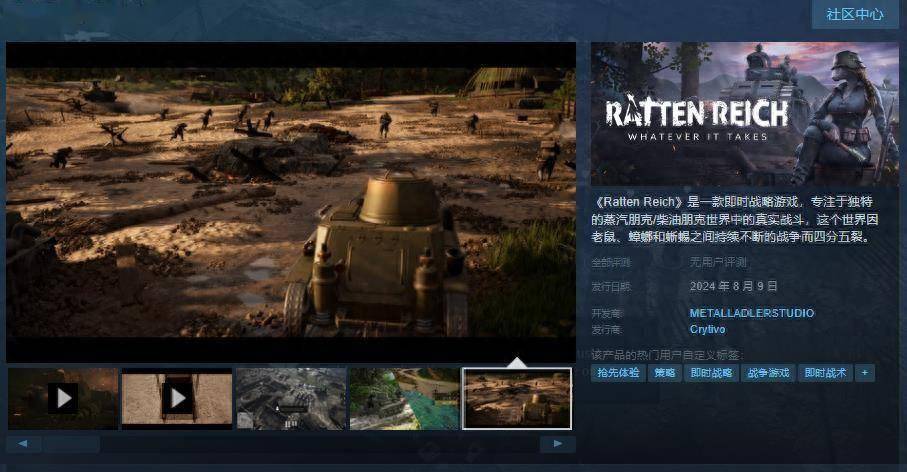Click the 发行商 label
The height and width of the screenshot is (472, 907).
pyautogui.click(x=607, y=329)
